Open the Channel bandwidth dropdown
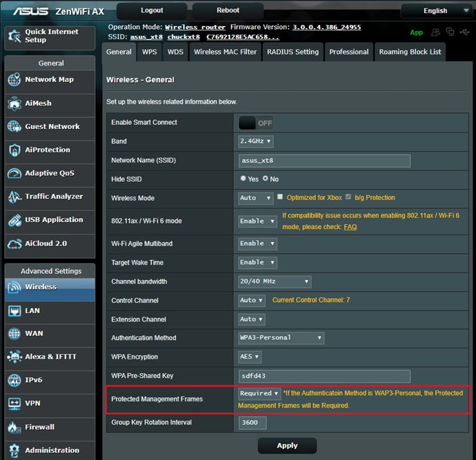This screenshot has height=460, width=476. 275,281
